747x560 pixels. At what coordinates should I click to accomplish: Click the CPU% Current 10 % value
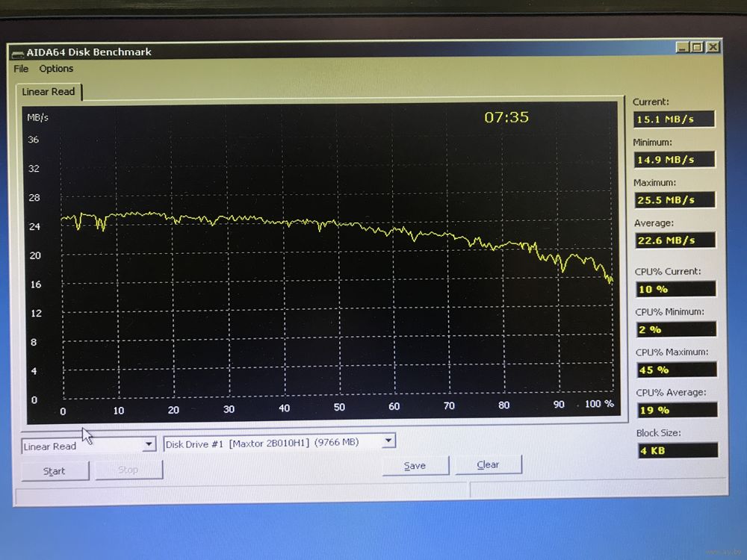676,289
